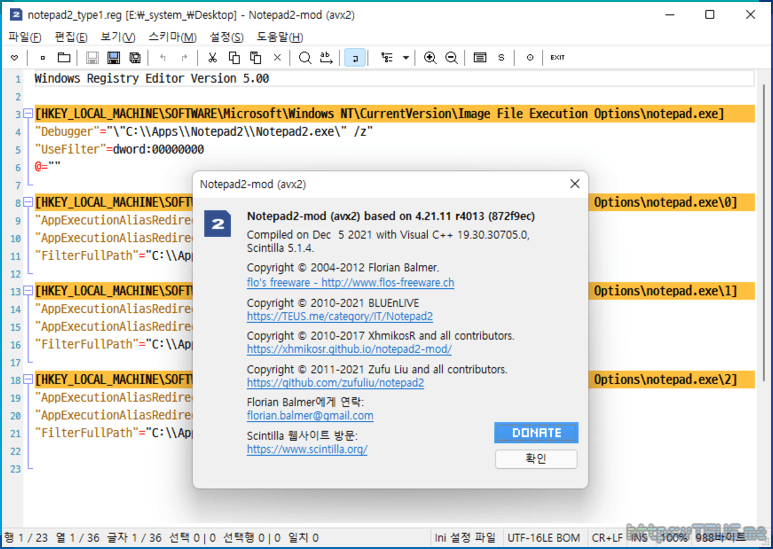
Task: Open the xhmikosr.github.io notepad2-mod link
Action: click(x=349, y=349)
